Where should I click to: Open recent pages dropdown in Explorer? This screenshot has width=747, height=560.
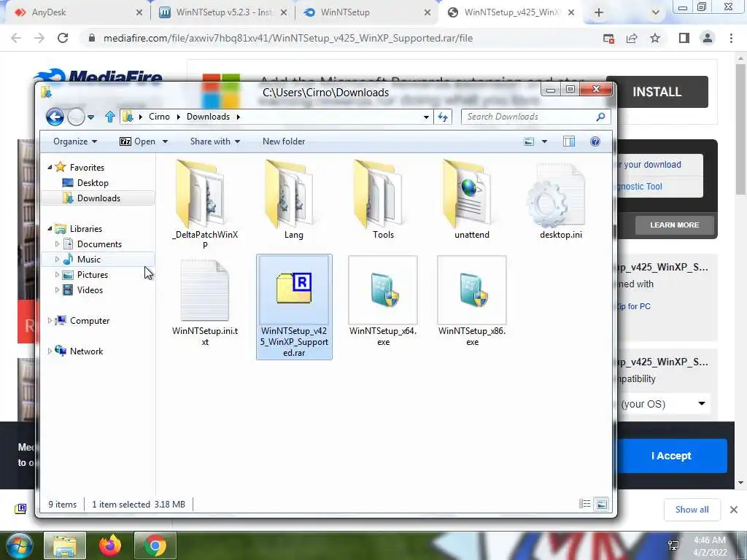pos(90,117)
